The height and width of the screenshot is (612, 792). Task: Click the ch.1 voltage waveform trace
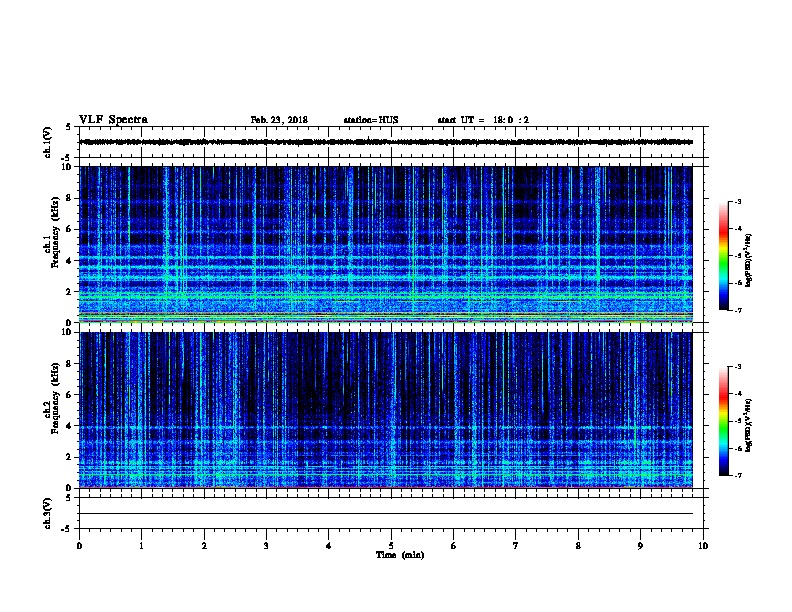pyautogui.click(x=386, y=142)
